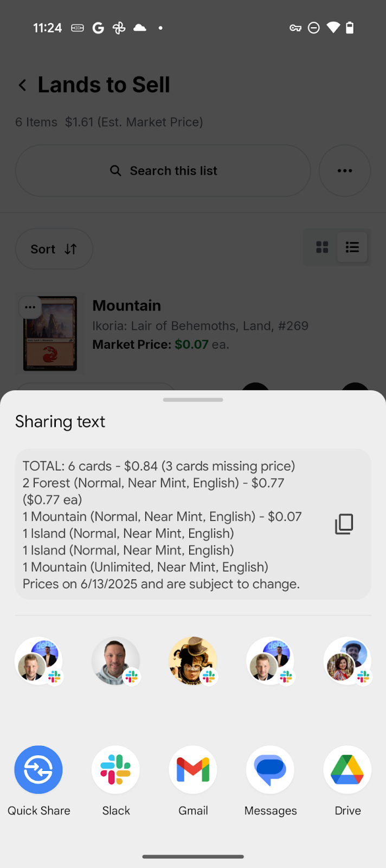Switch to grid view layout
The height and width of the screenshot is (868, 386).
[x=322, y=247]
